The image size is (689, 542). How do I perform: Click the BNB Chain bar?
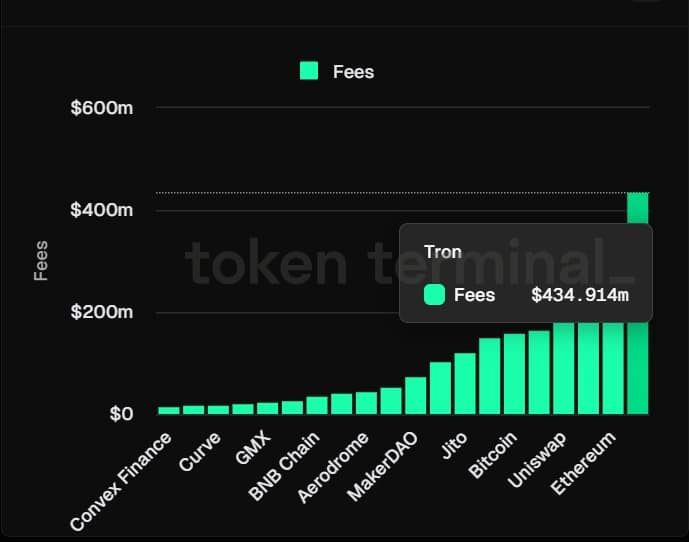point(317,405)
